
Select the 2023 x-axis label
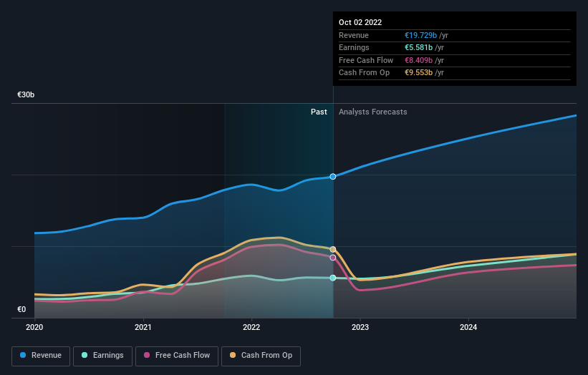(360, 327)
